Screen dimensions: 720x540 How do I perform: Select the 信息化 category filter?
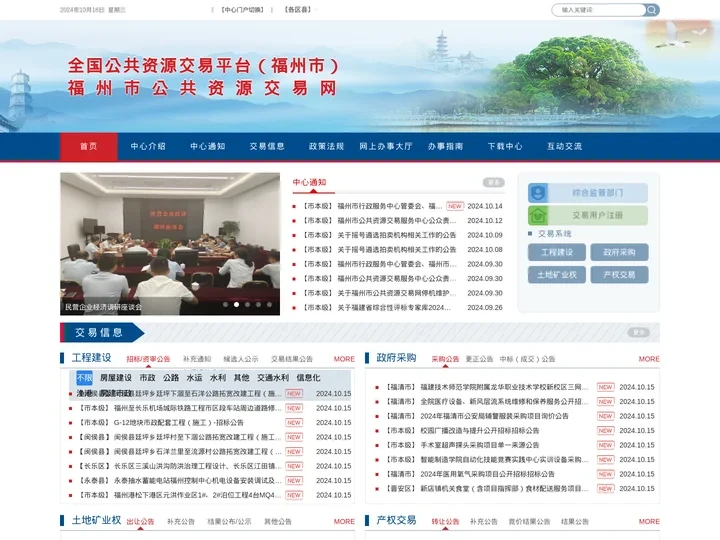pyautogui.click(x=308, y=378)
